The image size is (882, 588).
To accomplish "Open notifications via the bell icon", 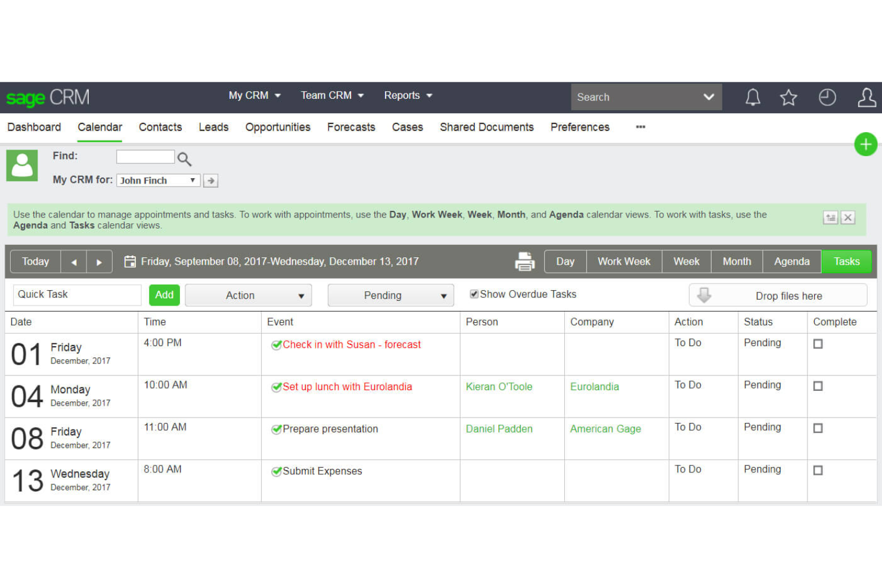I will (x=752, y=97).
